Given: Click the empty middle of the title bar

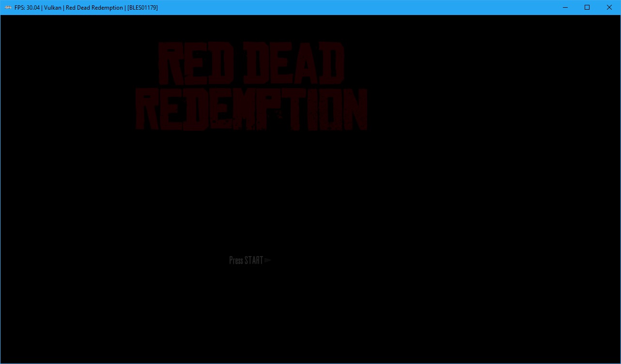Looking at the screenshot, I should coord(339,7).
